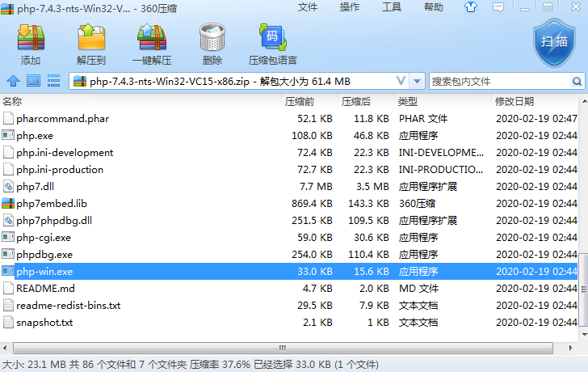Click the php7phpdbg.dll file icon
Image resolution: width=588 pixels, height=372 pixels.
pos(8,220)
